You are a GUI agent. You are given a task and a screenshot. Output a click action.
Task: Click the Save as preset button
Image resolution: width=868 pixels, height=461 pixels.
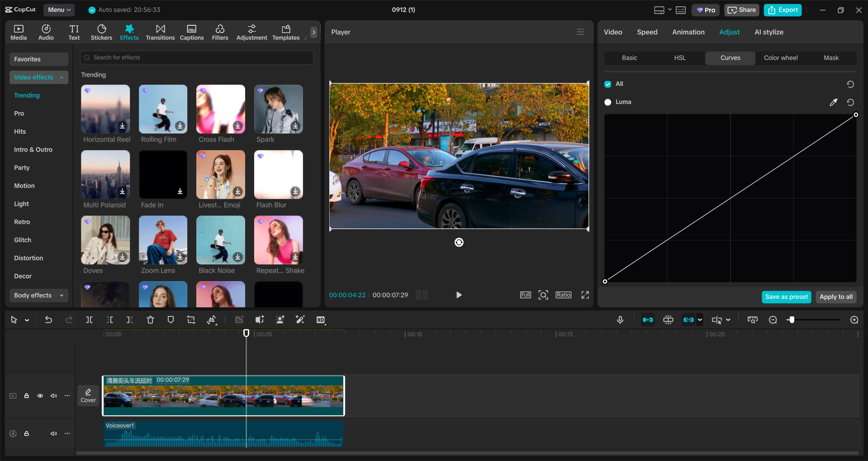click(x=786, y=297)
